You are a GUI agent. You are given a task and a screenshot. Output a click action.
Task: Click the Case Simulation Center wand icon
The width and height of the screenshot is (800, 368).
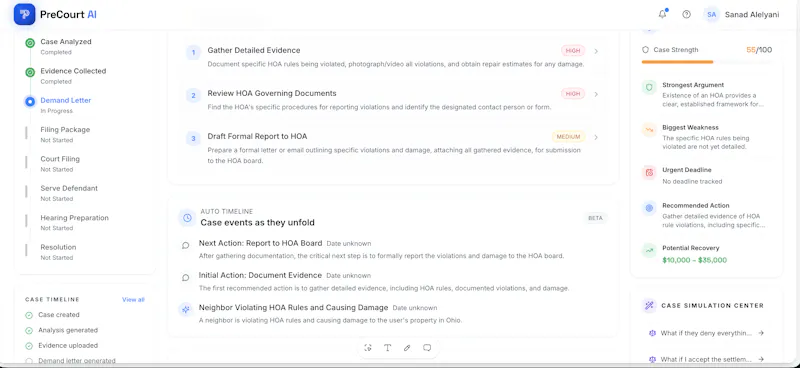649,306
